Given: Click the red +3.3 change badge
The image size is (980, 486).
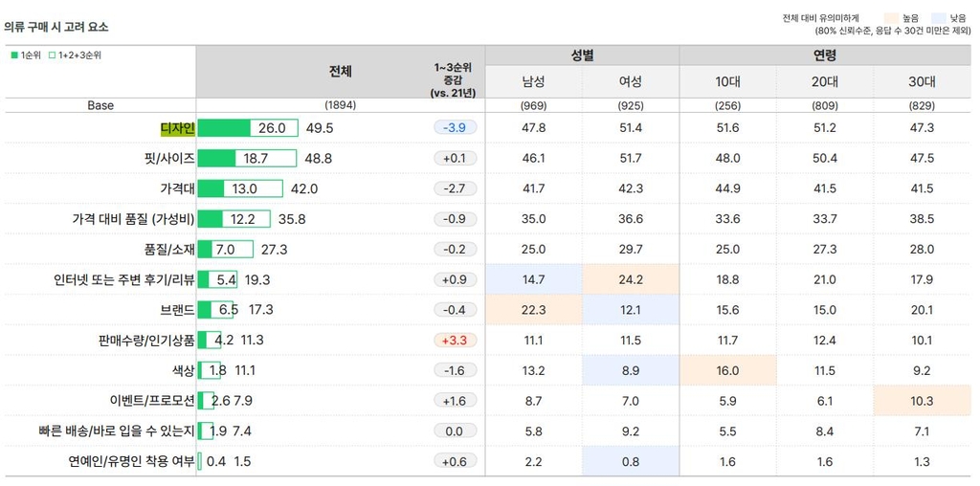Looking at the screenshot, I should (455, 341).
